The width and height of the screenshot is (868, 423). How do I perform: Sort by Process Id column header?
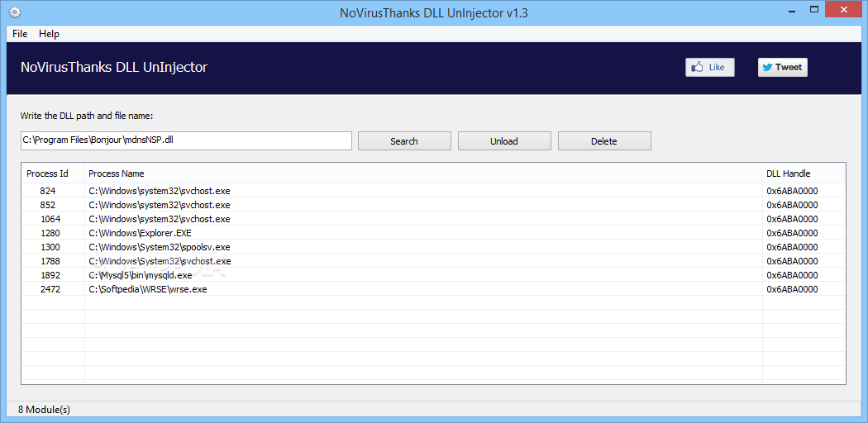pos(53,173)
